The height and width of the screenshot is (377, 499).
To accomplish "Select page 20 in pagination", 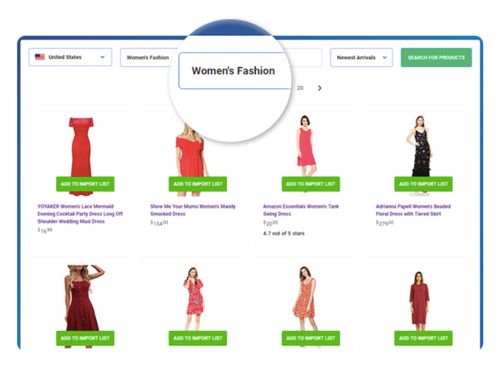I will pyautogui.click(x=300, y=88).
